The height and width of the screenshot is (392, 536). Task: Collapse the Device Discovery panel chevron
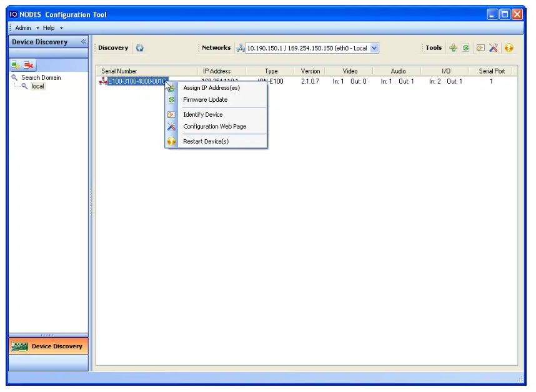pos(84,42)
